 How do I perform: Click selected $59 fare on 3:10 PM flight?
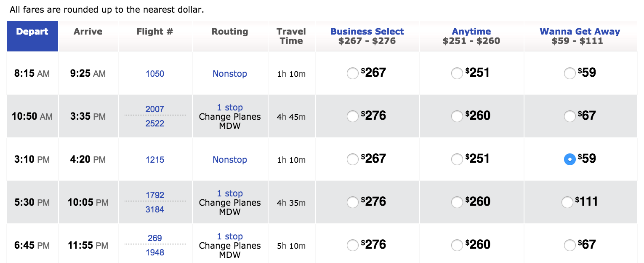(x=569, y=160)
